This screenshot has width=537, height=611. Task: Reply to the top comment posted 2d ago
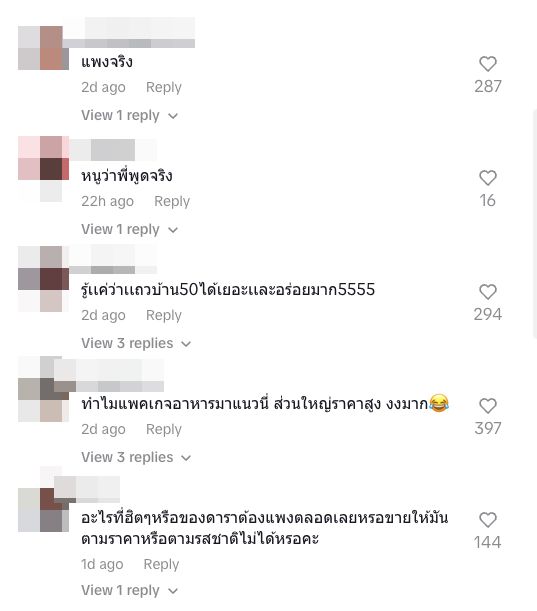point(164,87)
